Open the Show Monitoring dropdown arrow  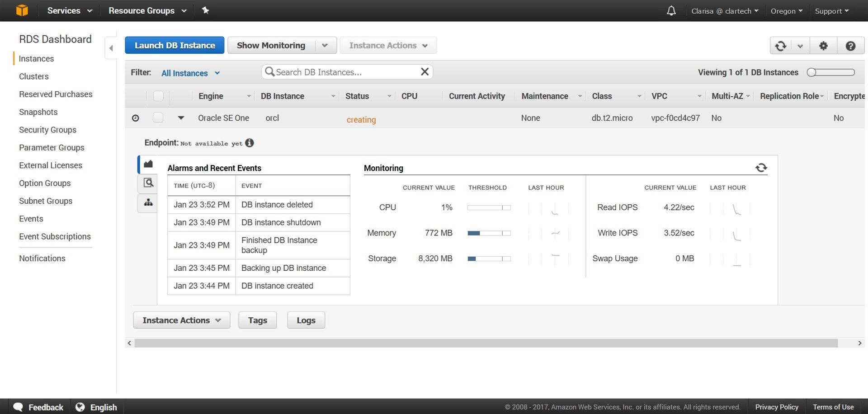(x=325, y=45)
